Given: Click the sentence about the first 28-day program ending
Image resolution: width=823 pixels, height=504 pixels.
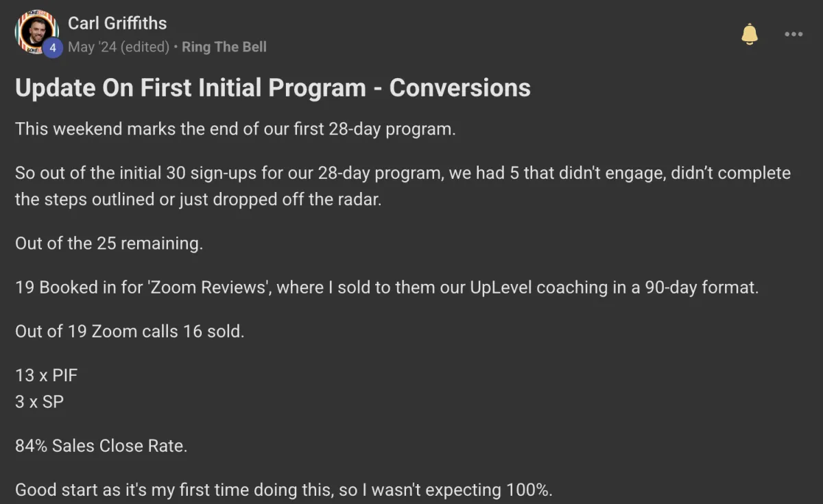Looking at the screenshot, I should [x=235, y=130].
